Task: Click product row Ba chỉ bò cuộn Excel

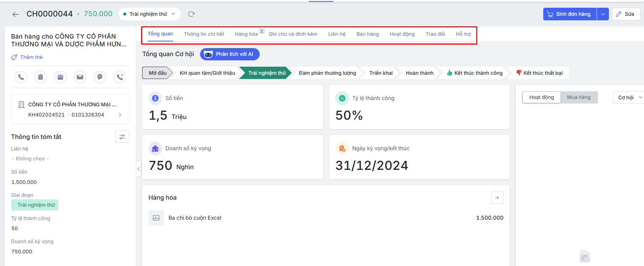Action: [x=326, y=218]
